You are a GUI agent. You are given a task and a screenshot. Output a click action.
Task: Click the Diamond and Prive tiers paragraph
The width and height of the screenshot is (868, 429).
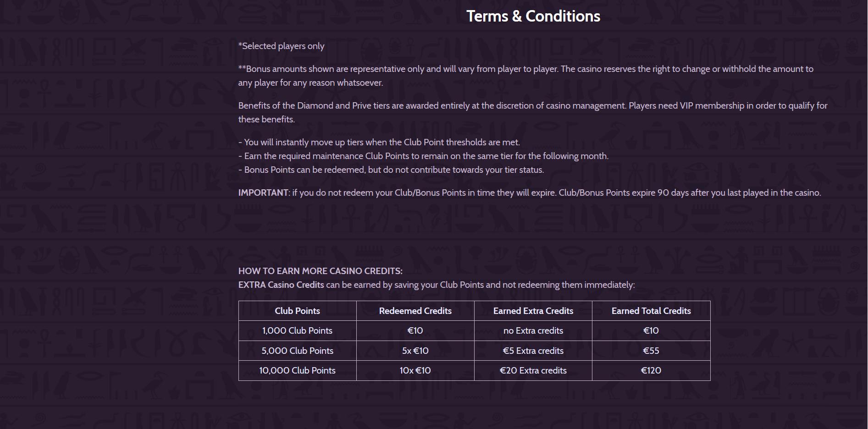(x=533, y=112)
